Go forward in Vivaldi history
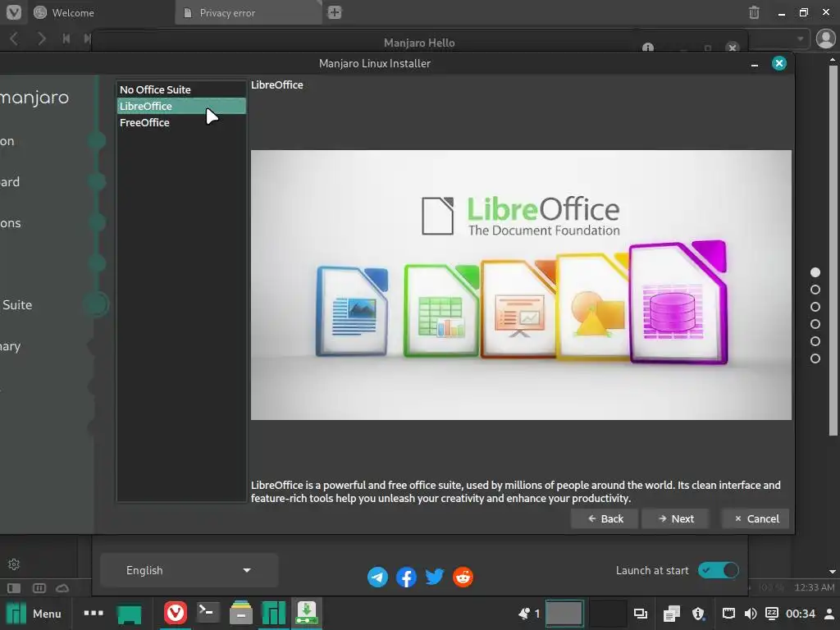Viewport: 840px width, 630px height. [x=41, y=39]
